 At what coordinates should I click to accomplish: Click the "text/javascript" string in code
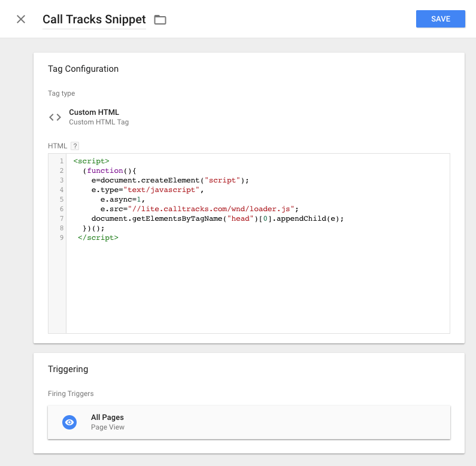click(x=162, y=190)
